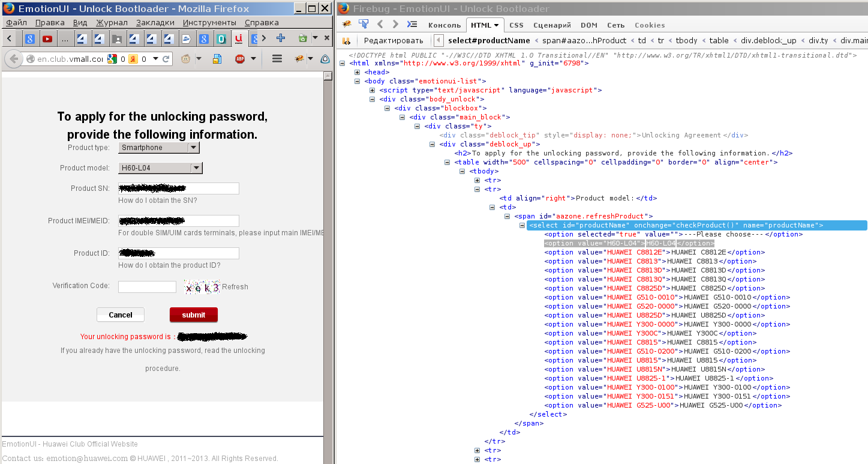The height and width of the screenshot is (464, 868).
Task: Click browser back arrow button
Action: [x=14, y=59]
